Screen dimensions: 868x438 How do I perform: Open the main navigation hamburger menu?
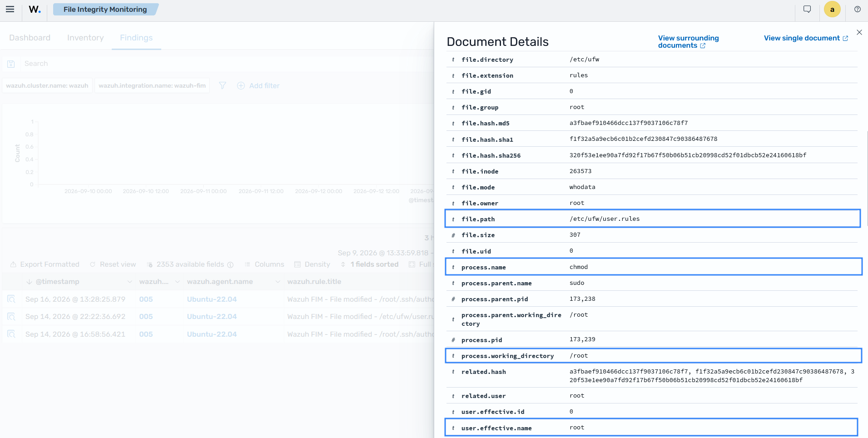pyautogui.click(x=10, y=9)
